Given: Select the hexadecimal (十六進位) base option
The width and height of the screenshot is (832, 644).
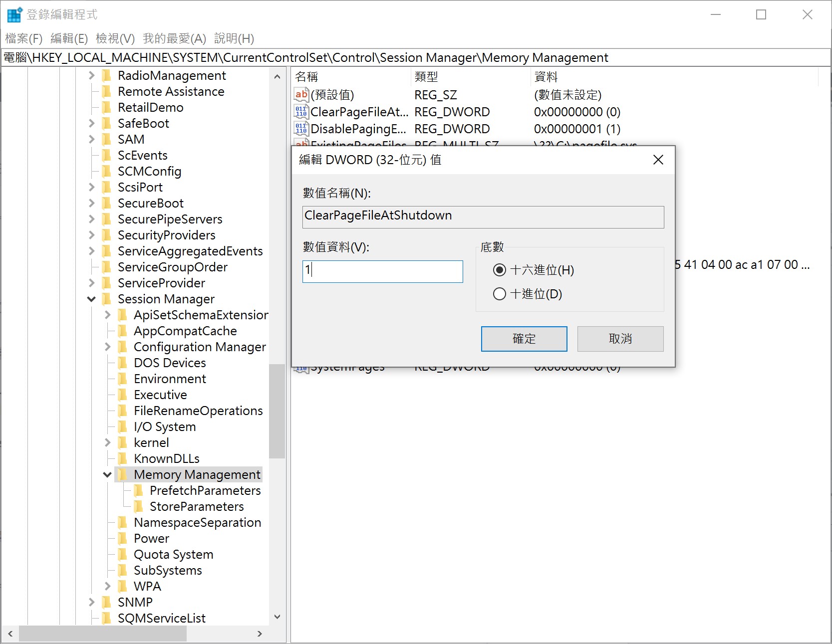Looking at the screenshot, I should pyautogui.click(x=500, y=270).
